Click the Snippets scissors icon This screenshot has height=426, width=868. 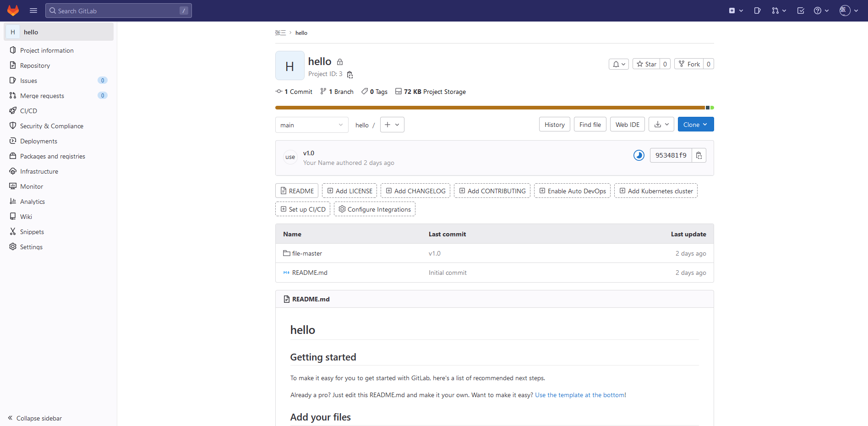(x=13, y=232)
